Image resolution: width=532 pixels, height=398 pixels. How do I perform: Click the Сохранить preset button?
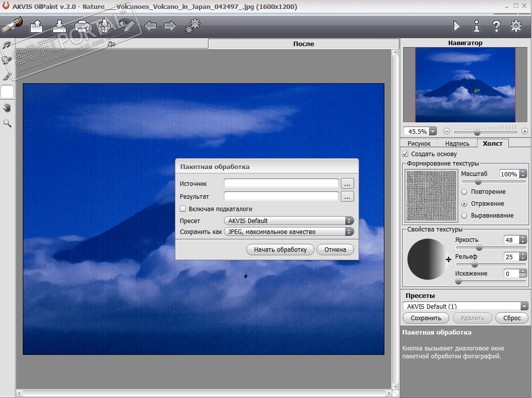pos(426,318)
